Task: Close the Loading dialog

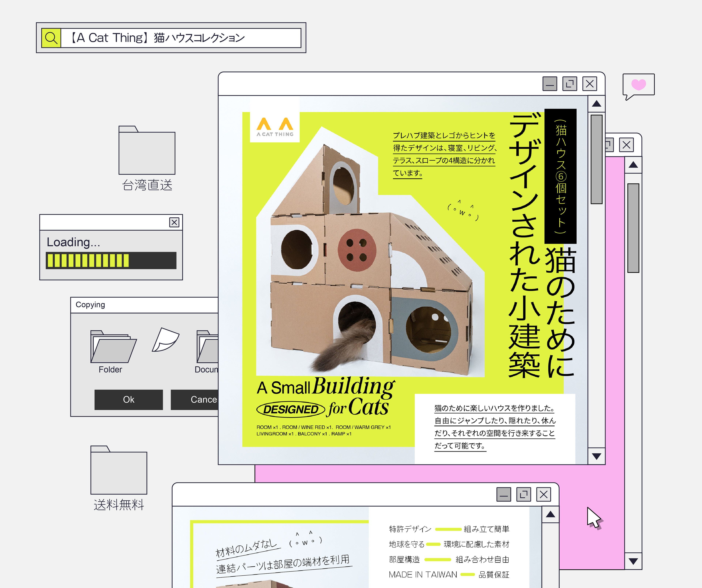Action: click(x=174, y=222)
